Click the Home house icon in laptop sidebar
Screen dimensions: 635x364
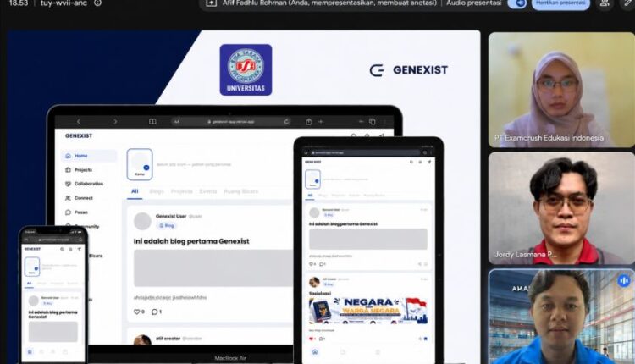click(x=68, y=156)
